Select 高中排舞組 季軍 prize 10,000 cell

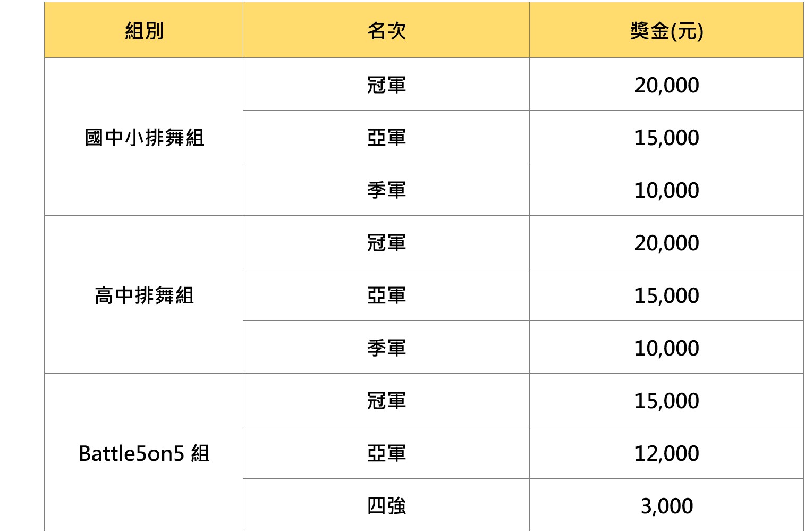coord(666,347)
